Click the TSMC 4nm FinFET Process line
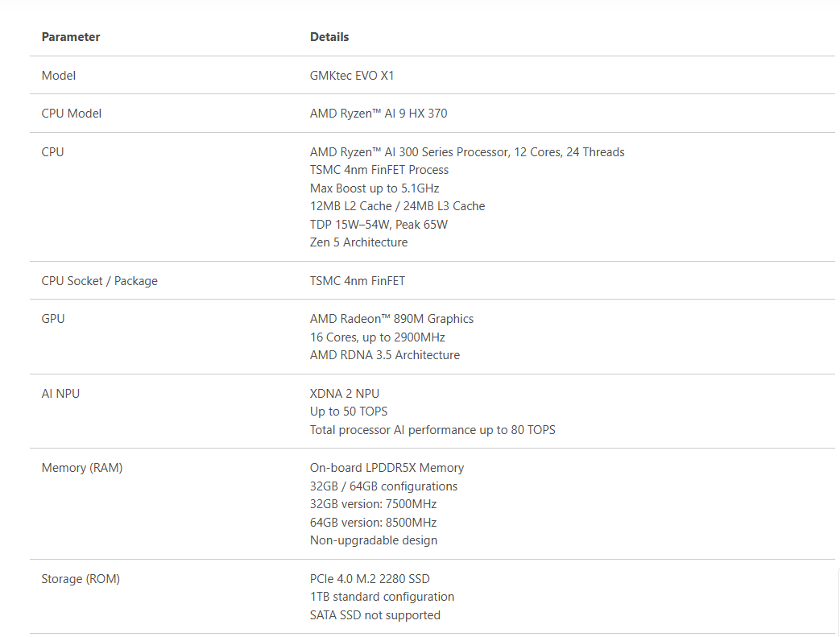 [379, 170]
